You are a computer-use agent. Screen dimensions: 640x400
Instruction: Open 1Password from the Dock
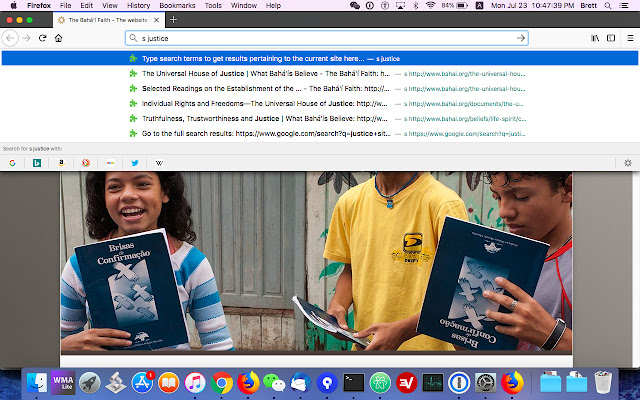point(459,383)
